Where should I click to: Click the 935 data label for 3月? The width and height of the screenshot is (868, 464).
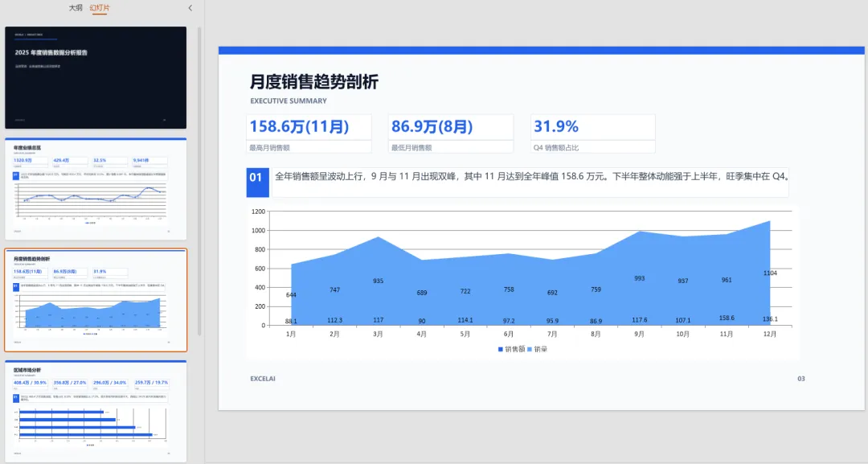tap(378, 281)
